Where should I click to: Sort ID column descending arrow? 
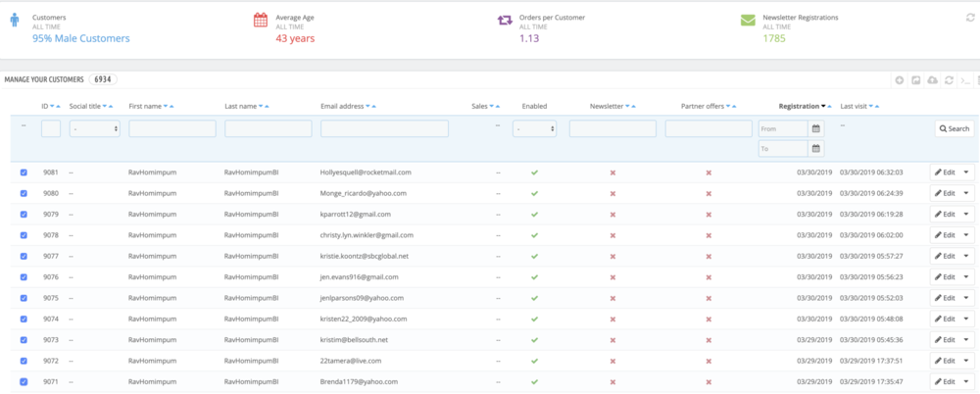coord(52,107)
